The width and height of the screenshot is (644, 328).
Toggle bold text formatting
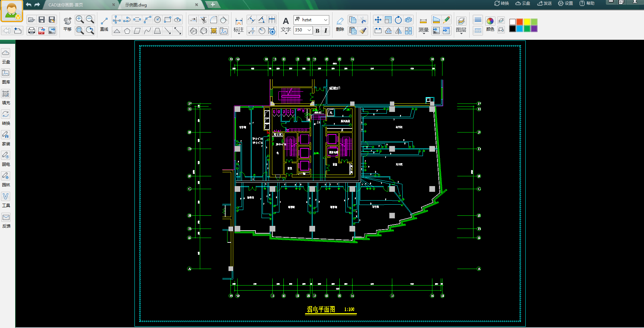pyautogui.click(x=317, y=30)
